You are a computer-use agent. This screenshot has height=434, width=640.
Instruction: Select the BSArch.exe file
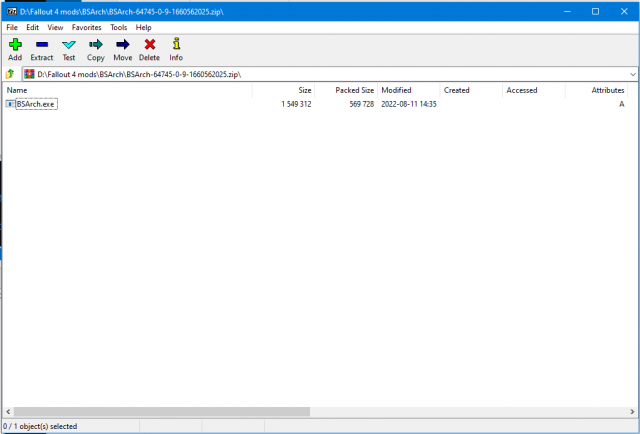coord(36,104)
